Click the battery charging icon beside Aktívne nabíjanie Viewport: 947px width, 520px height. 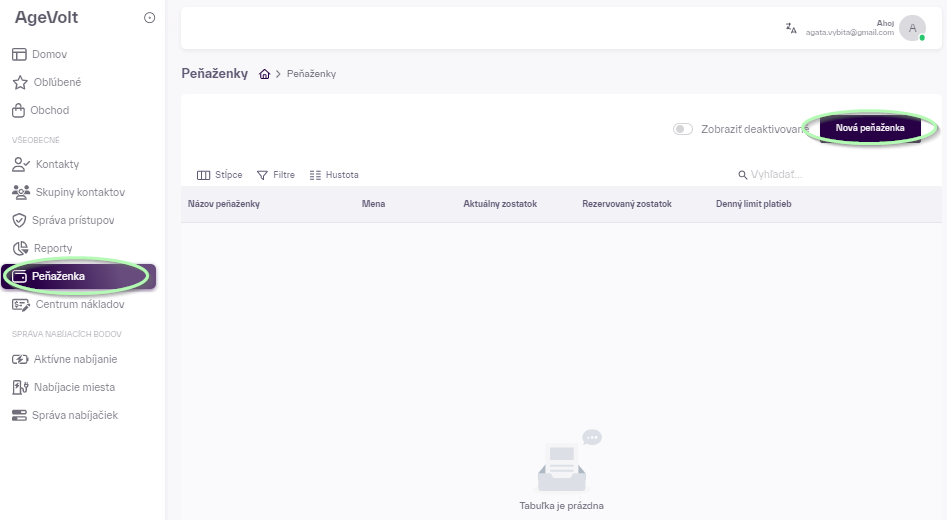pyautogui.click(x=20, y=359)
